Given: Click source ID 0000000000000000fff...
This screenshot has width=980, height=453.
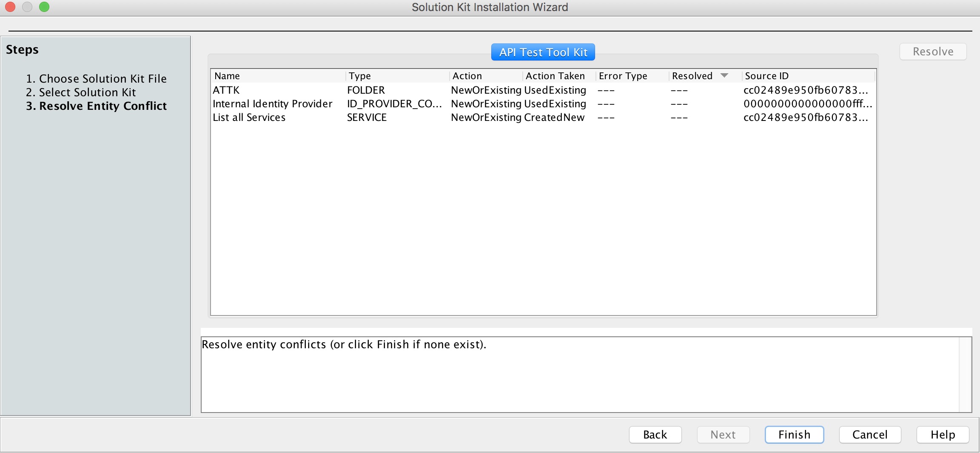Looking at the screenshot, I should pos(808,104).
